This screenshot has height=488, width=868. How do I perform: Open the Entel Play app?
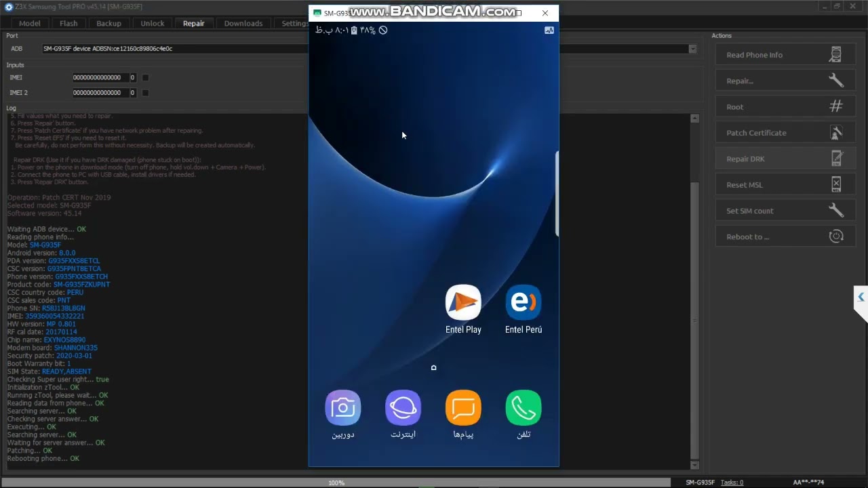pos(463,302)
